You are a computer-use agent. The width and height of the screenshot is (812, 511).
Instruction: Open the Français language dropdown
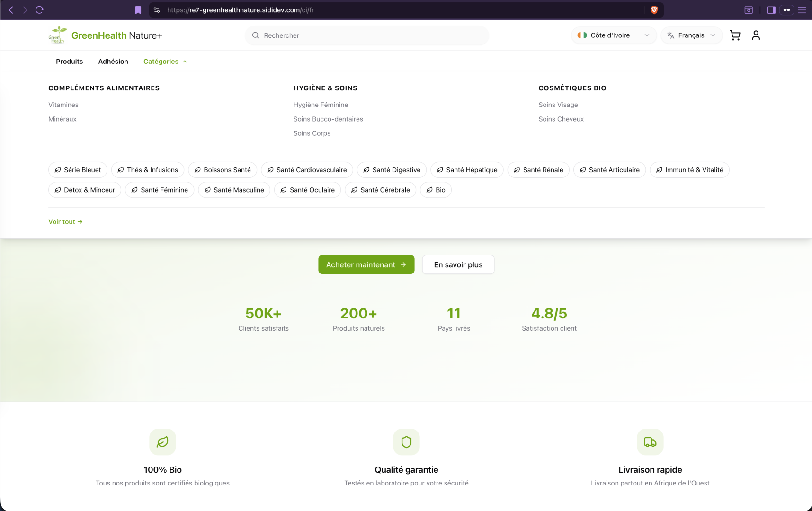pyautogui.click(x=691, y=35)
